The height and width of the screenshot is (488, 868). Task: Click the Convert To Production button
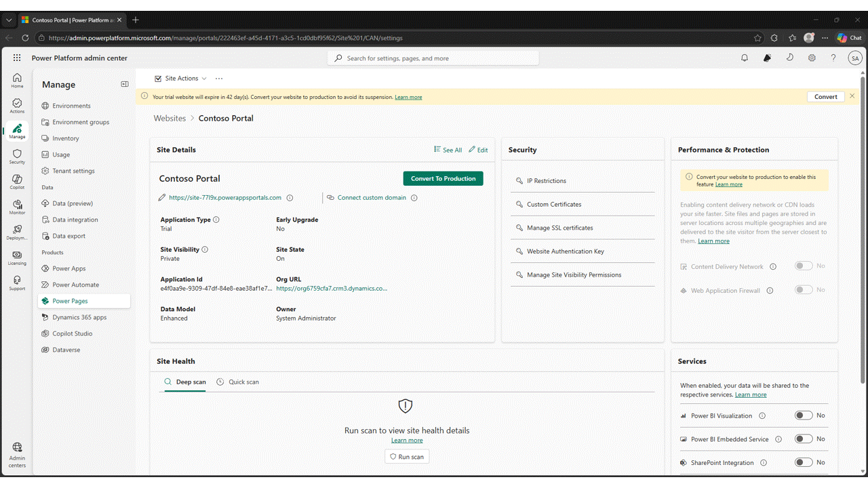[443, 178]
